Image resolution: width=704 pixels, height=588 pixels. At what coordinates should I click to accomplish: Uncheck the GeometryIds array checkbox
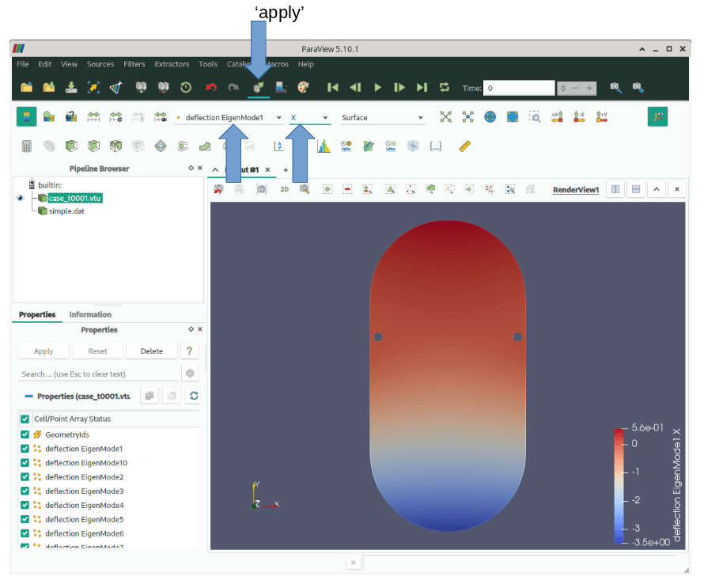pyautogui.click(x=25, y=434)
